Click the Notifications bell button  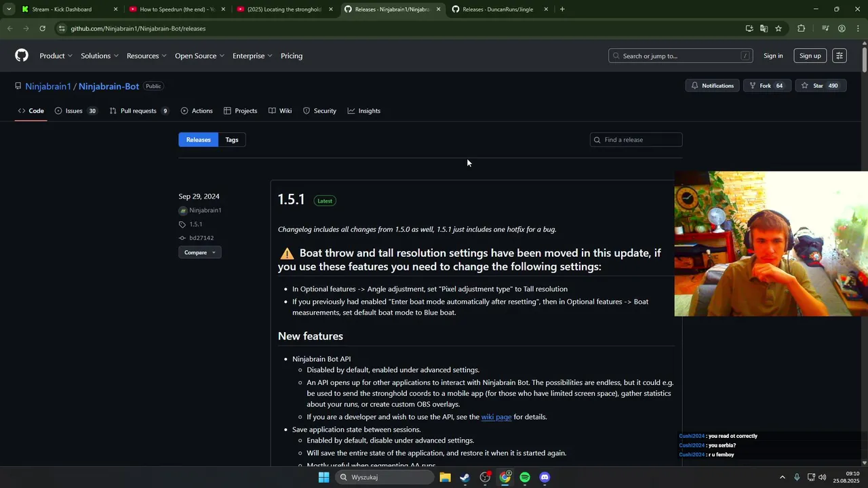(712, 85)
